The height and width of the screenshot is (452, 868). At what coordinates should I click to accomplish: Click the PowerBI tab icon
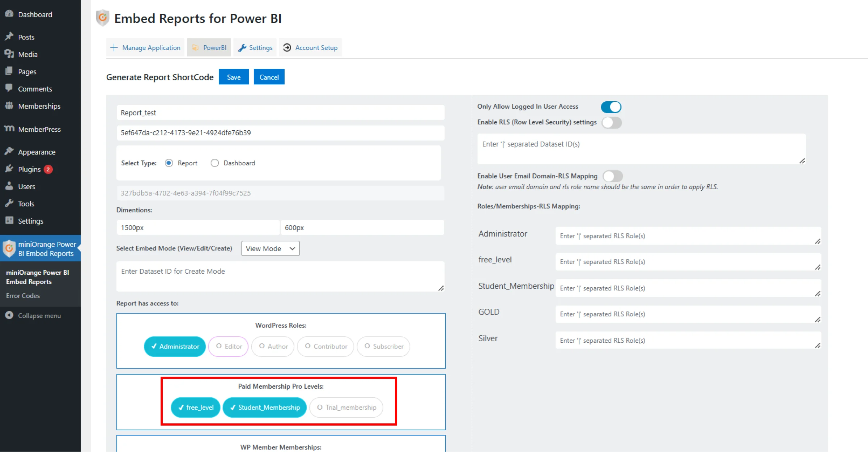(x=195, y=47)
